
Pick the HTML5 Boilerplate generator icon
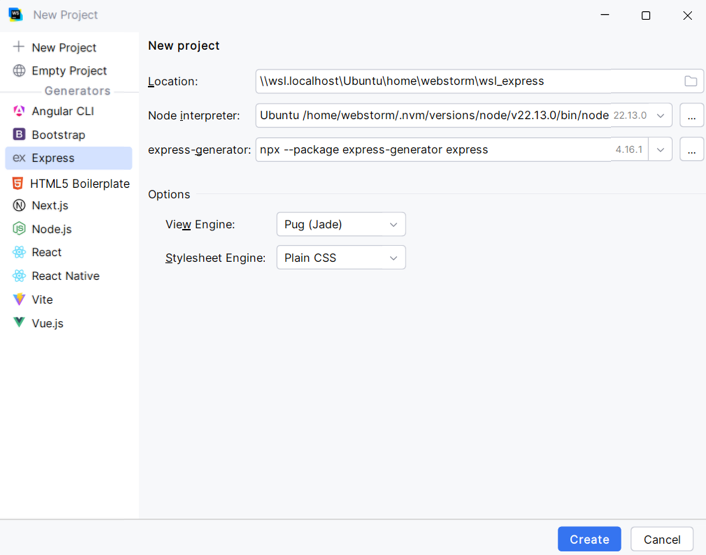click(x=18, y=183)
